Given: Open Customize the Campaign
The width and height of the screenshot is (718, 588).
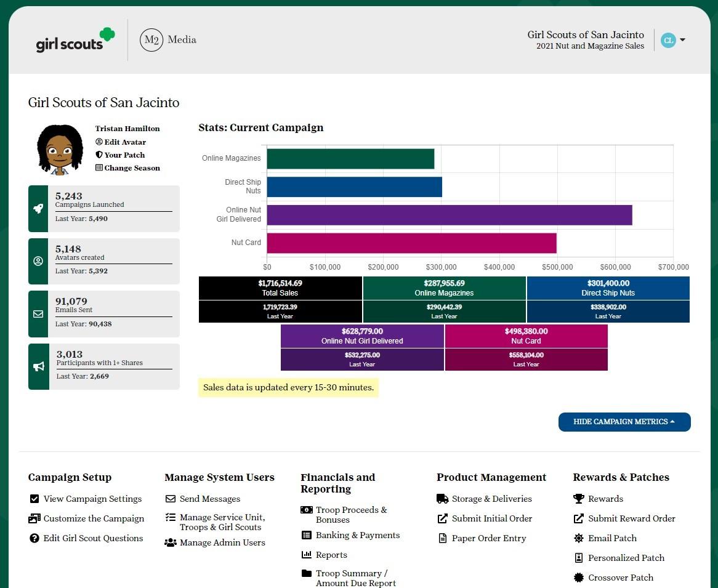Looking at the screenshot, I should (x=94, y=518).
